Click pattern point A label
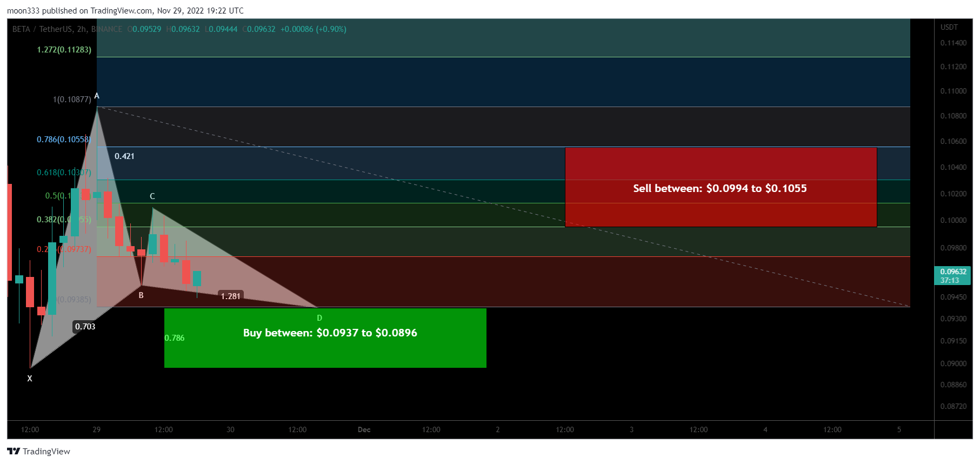This screenshot has width=980, height=463. click(97, 96)
